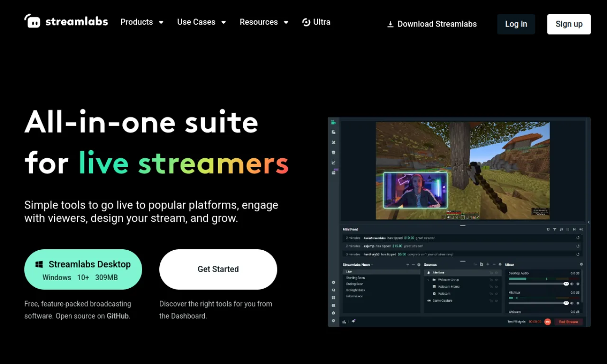This screenshot has width=607, height=364.
Task: Click the Sign up button
Action: [569, 24]
